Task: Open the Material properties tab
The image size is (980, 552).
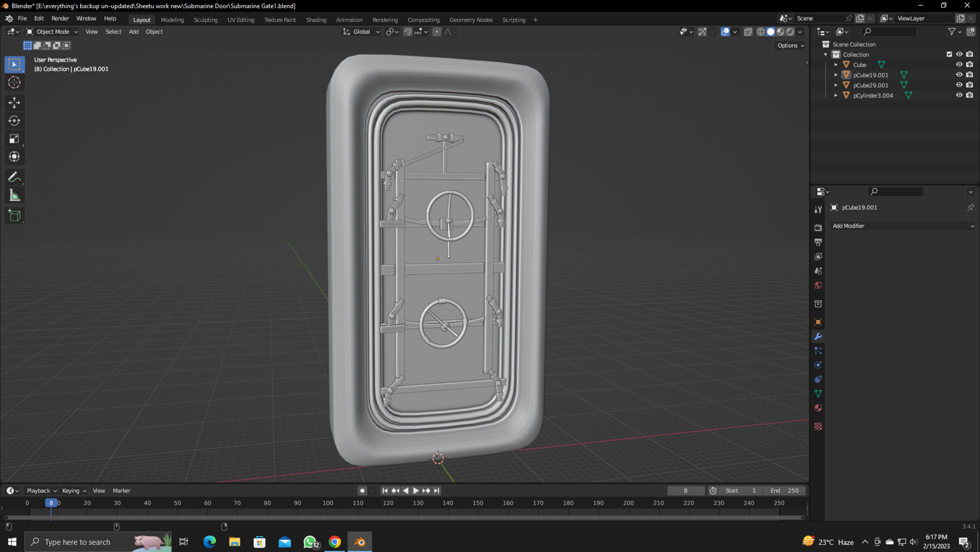Action: pyautogui.click(x=818, y=408)
